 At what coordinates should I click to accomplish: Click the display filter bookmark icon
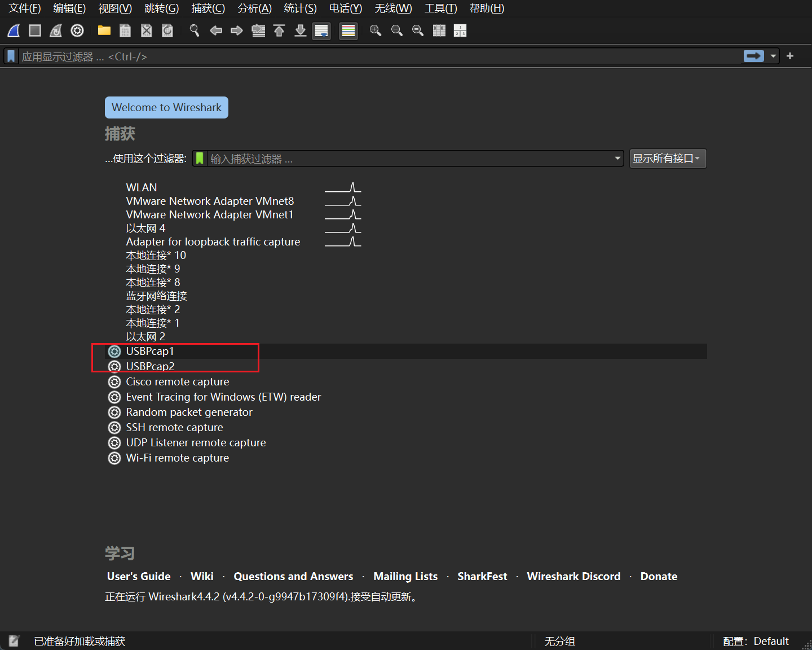pyautogui.click(x=11, y=56)
